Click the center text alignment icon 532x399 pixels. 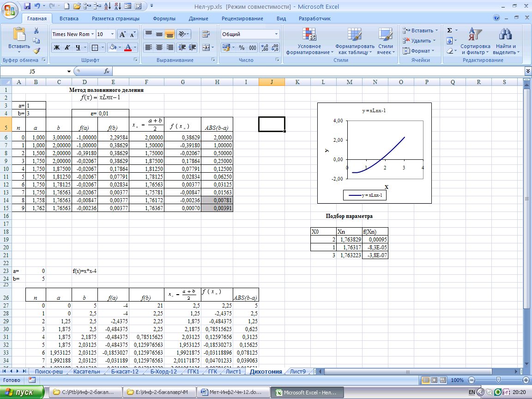tap(159, 48)
